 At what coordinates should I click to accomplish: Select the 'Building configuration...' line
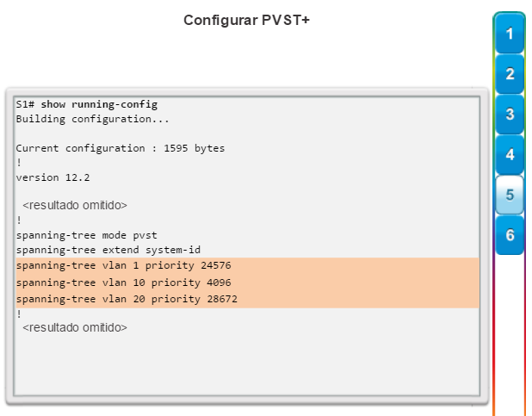[92, 119]
